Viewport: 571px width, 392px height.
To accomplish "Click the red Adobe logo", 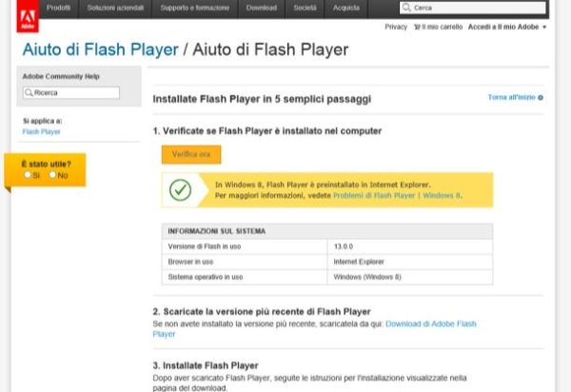I will (28, 16).
